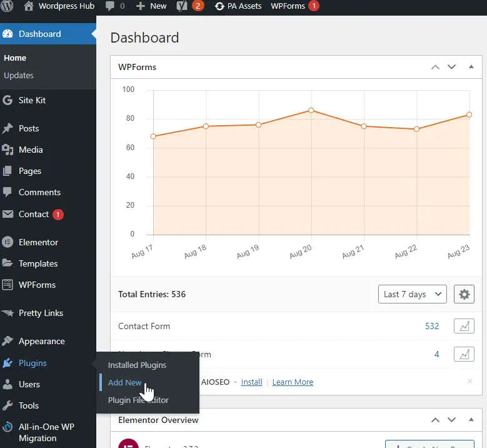This screenshot has width=487, height=448.
Task: Move Elementor Overview widget up
Action: 436,420
